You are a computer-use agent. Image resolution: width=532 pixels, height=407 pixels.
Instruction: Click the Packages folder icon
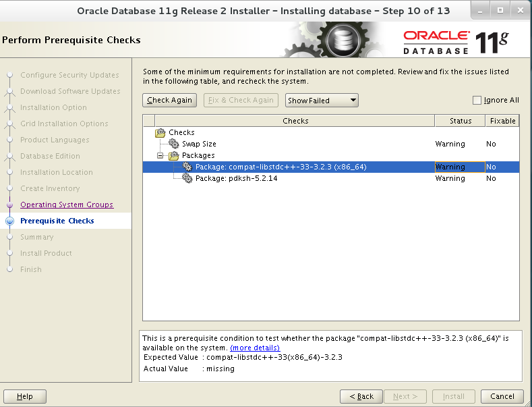click(x=174, y=156)
